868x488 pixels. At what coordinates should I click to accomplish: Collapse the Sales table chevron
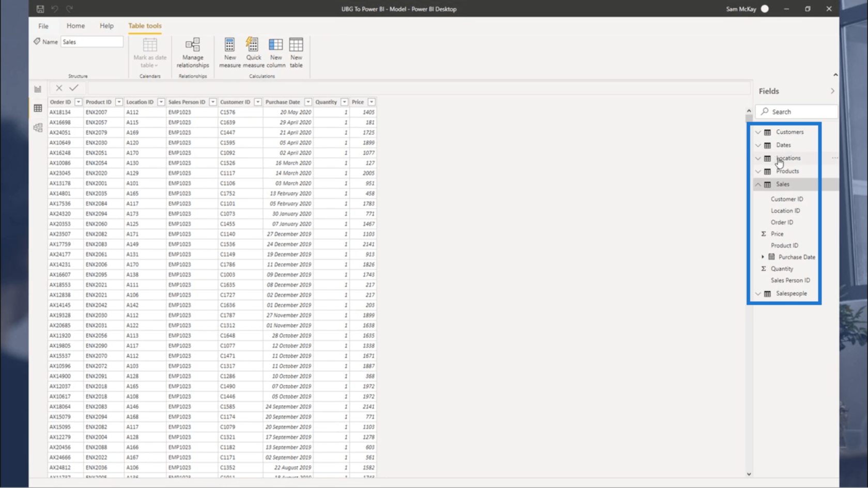(x=758, y=184)
